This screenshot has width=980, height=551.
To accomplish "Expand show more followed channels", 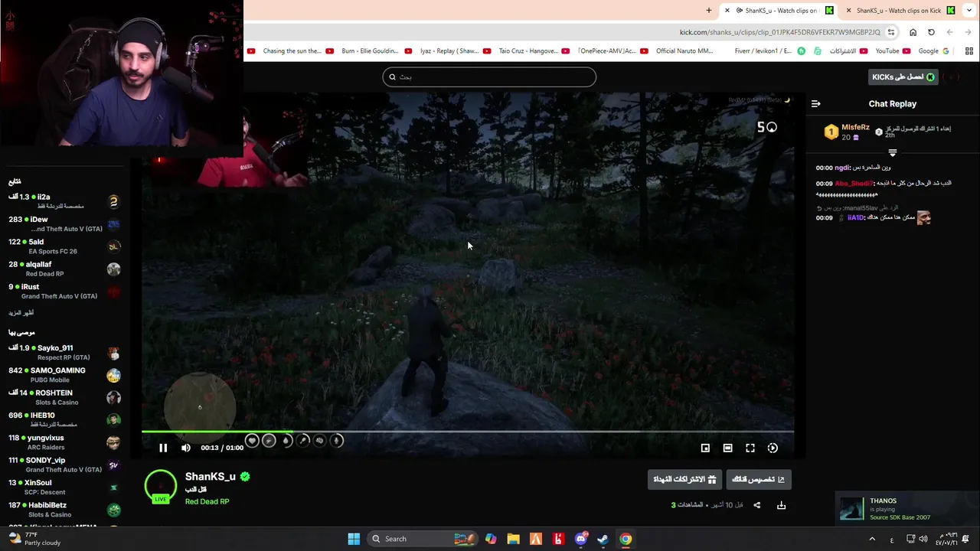I will pyautogui.click(x=21, y=313).
